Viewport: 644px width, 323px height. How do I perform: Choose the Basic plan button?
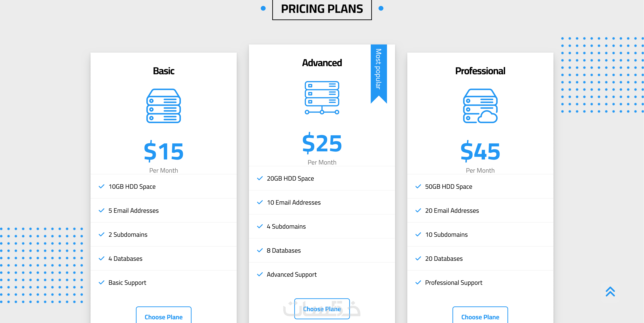[x=163, y=316]
